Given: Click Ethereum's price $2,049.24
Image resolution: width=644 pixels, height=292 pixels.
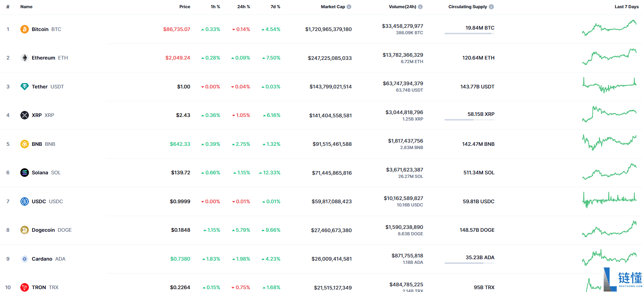Looking at the screenshot, I should 178,58.
